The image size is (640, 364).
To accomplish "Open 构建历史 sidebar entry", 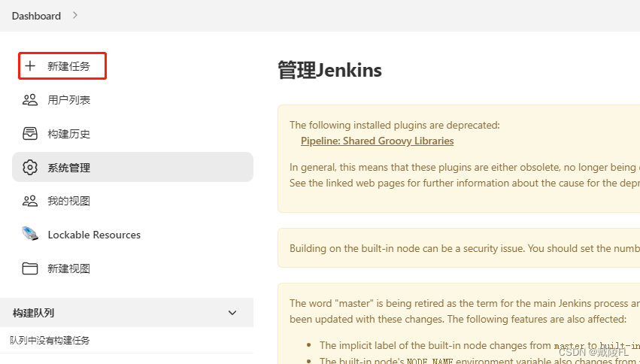I will point(68,134).
